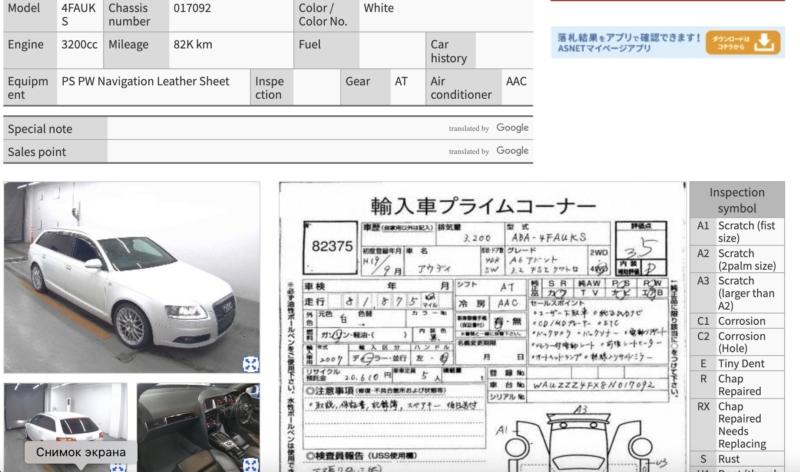
Task: Select the Car history cell
Action: 448,51
